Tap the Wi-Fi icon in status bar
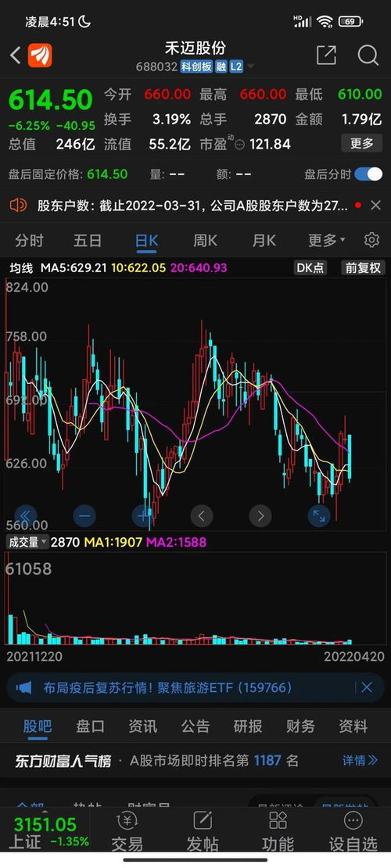Image resolution: width=391 pixels, height=868 pixels. point(325,22)
